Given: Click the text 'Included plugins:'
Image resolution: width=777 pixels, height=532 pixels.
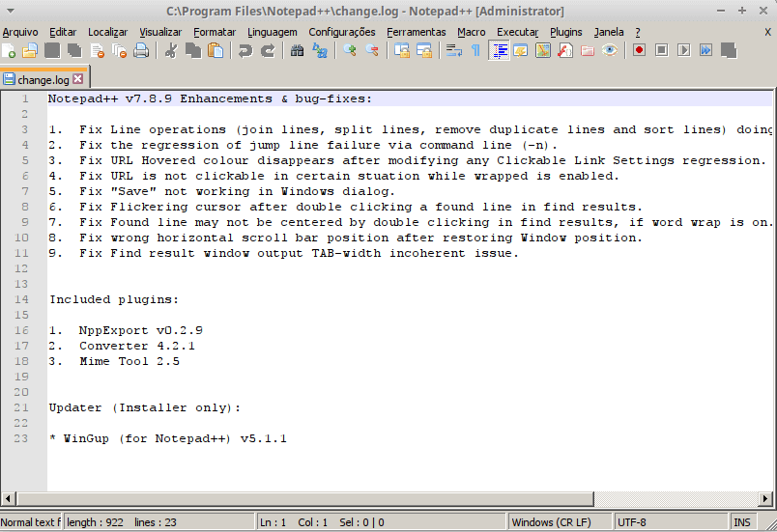Looking at the screenshot, I should (x=113, y=299).
